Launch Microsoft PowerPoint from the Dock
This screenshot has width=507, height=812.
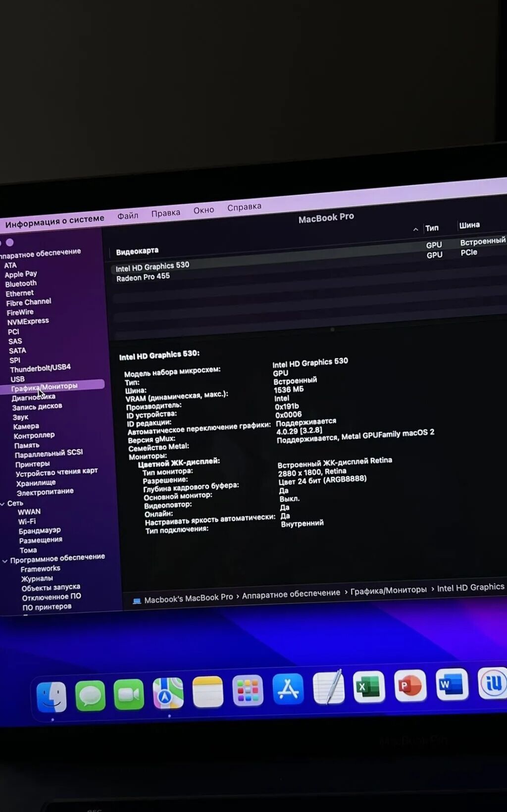(410, 685)
